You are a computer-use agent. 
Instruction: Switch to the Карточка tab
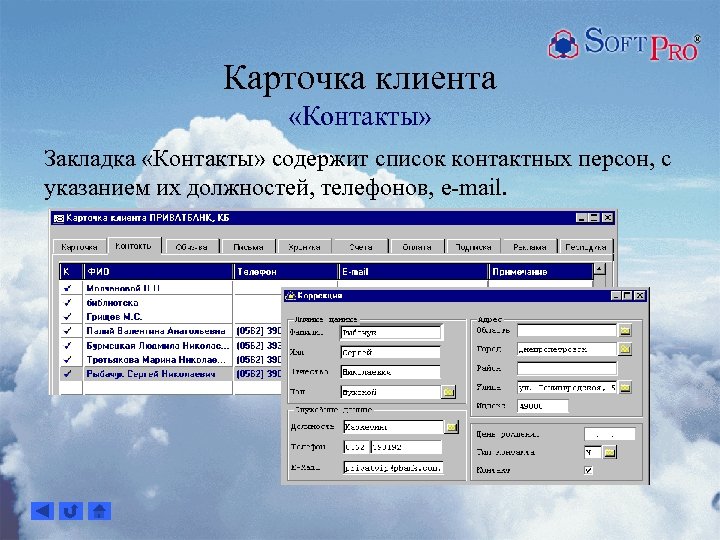point(79,247)
